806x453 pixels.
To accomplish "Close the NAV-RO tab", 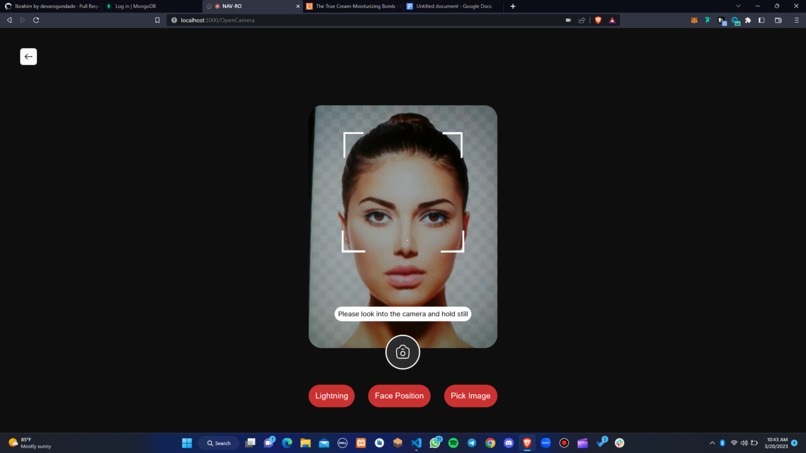I will [298, 6].
